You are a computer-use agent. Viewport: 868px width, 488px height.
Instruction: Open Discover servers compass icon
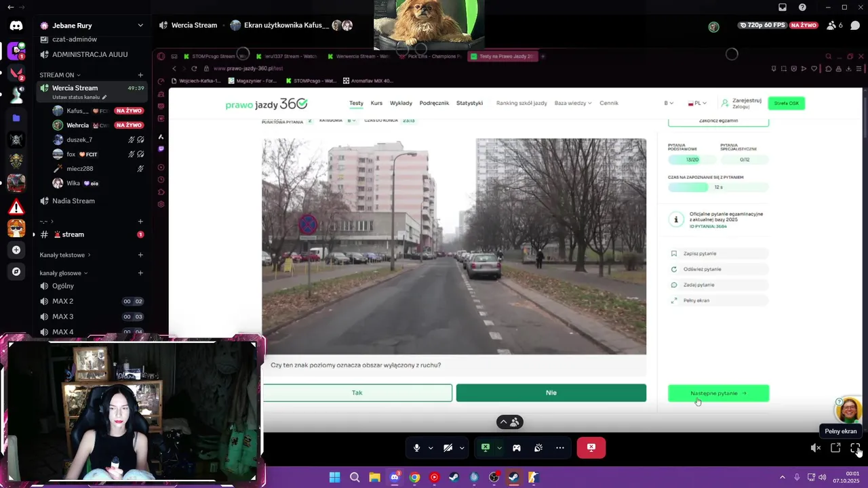[x=16, y=272]
